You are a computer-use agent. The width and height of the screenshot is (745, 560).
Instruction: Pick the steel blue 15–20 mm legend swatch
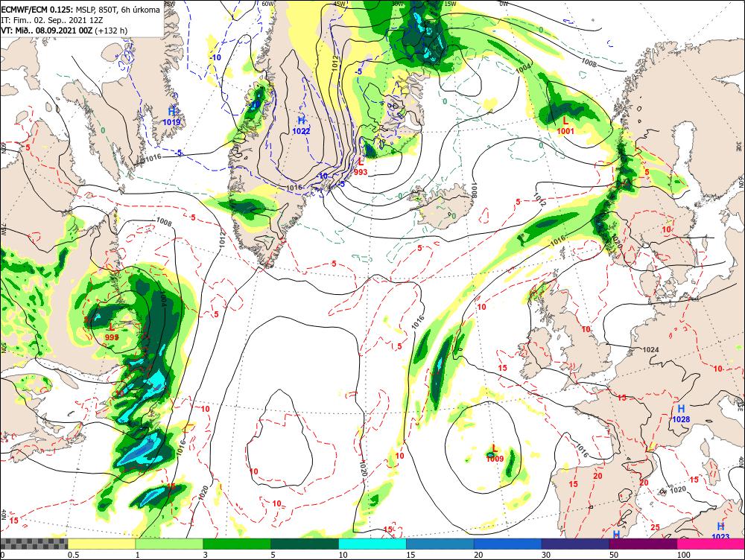(x=440, y=544)
